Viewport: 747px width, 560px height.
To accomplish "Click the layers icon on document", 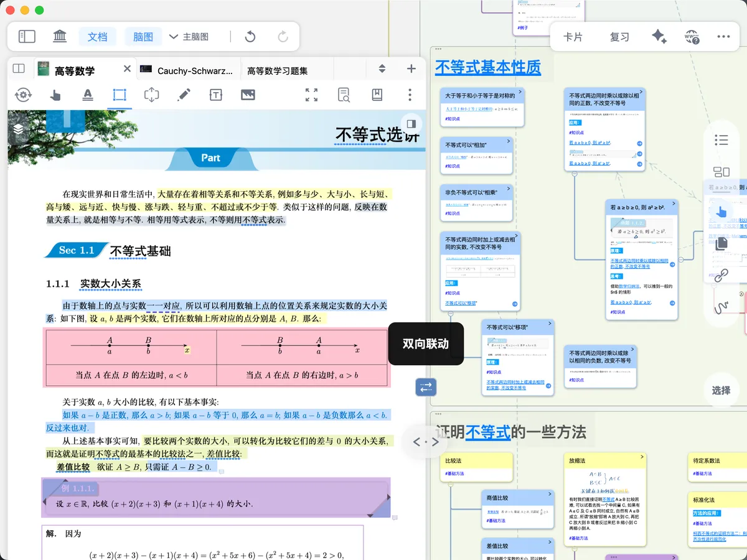I will (x=19, y=128).
